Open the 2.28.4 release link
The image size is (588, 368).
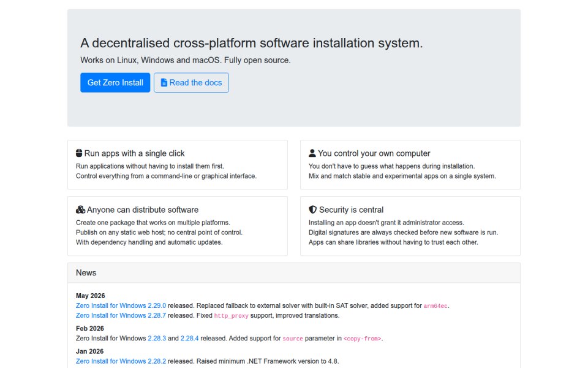[x=189, y=339]
